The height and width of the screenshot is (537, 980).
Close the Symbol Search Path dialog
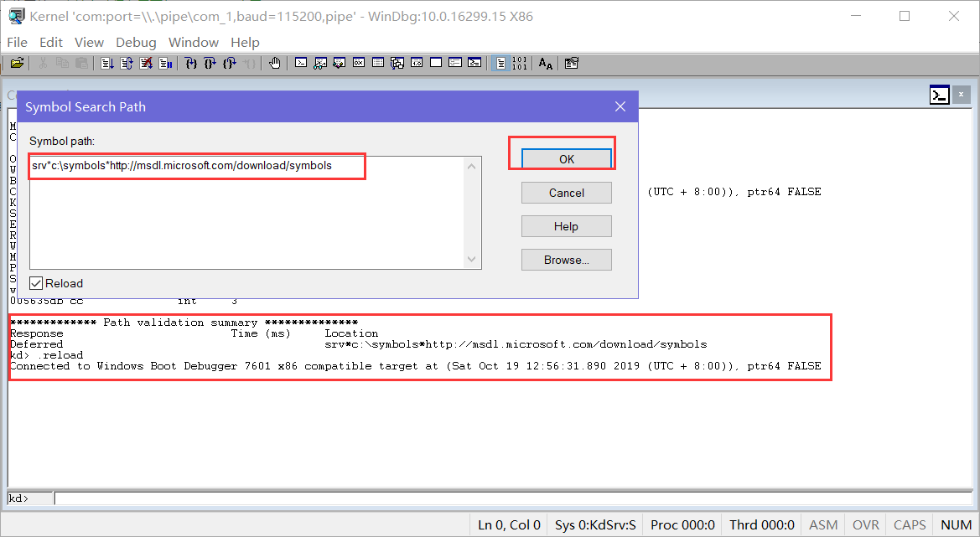[620, 106]
